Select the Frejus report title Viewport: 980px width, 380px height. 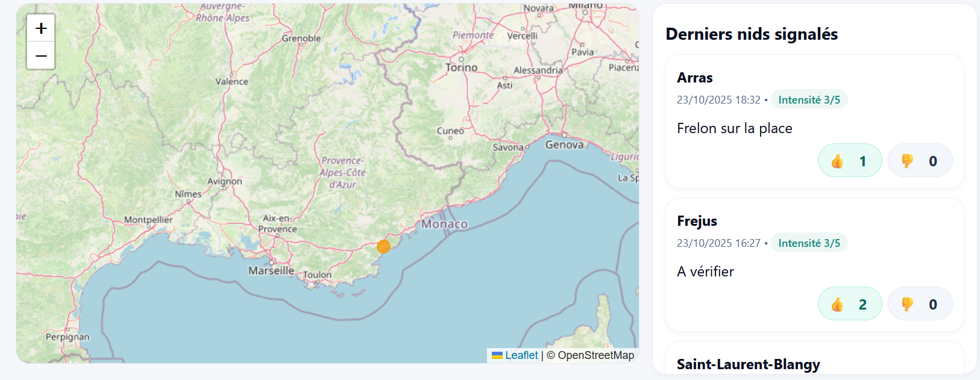697,221
